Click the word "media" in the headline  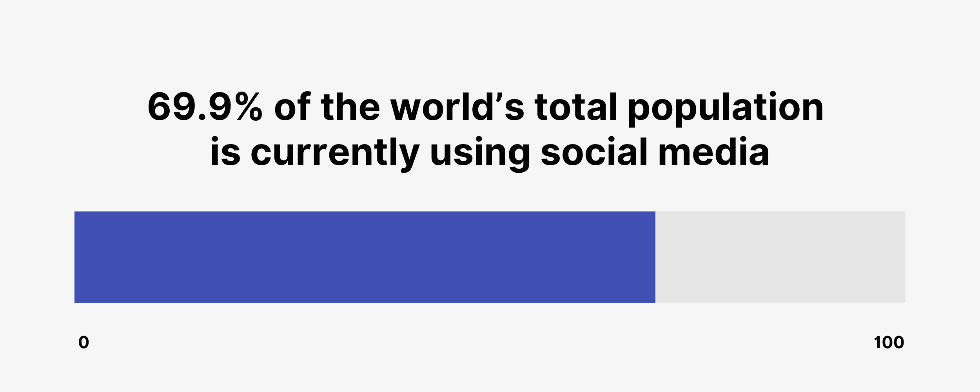pyautogui.click(x=713, y=152)
